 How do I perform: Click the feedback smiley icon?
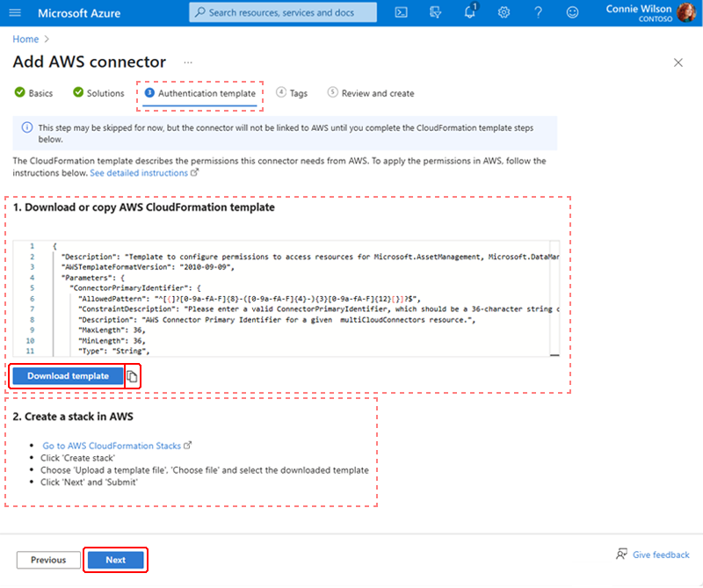click(572, 12)
